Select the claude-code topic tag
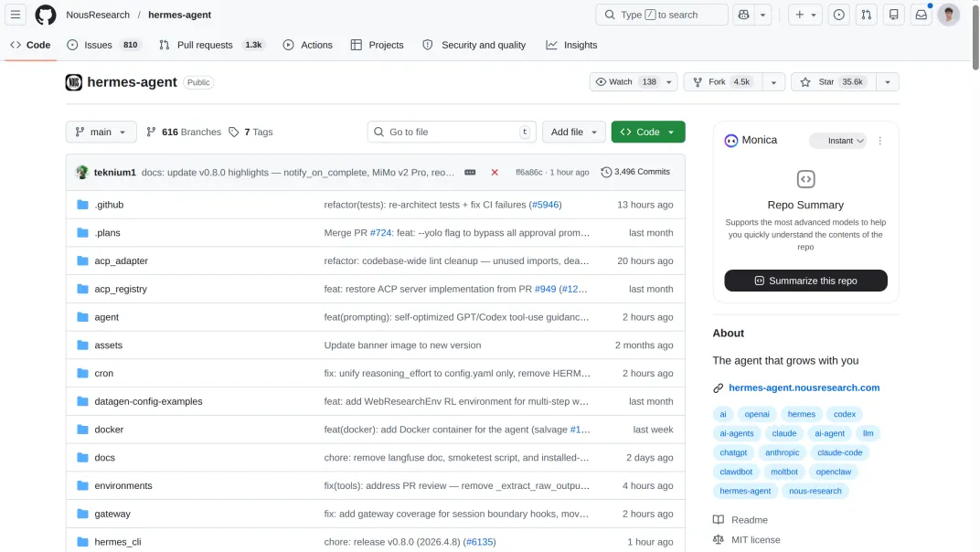The height and width of the screenshot is (552, 980). pyautogui.click(x=839, y=452)
